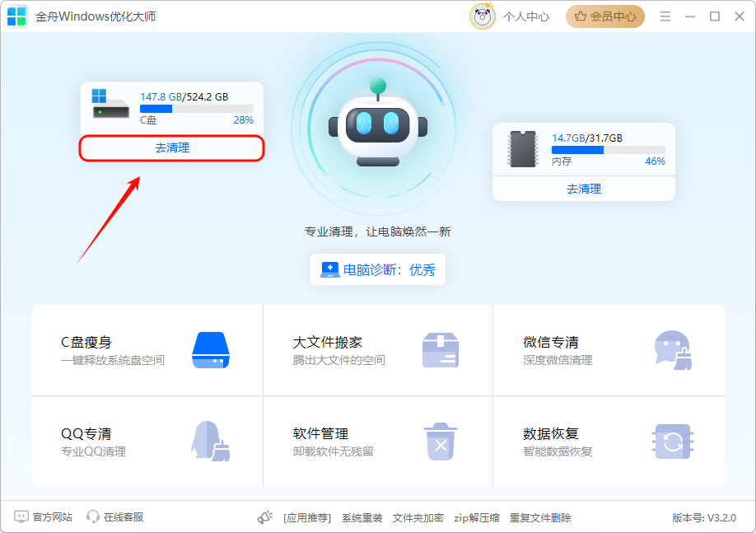Screen dimensions: 756x533
Task: Open the C盘瘦身 feature
Action: [x=147, y=350]
